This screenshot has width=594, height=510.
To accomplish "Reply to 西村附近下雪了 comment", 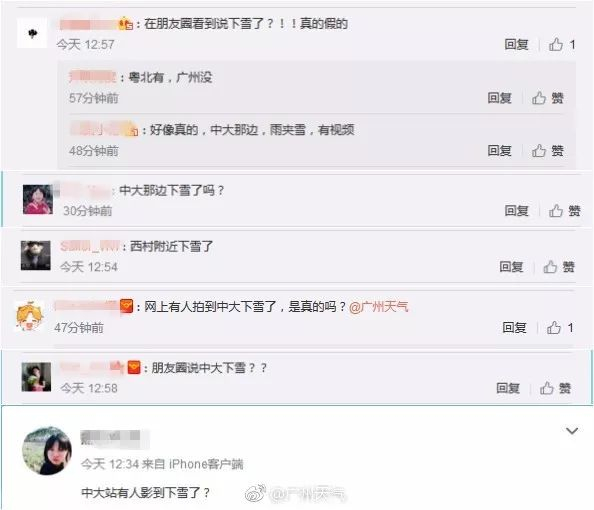I will 511,267.
